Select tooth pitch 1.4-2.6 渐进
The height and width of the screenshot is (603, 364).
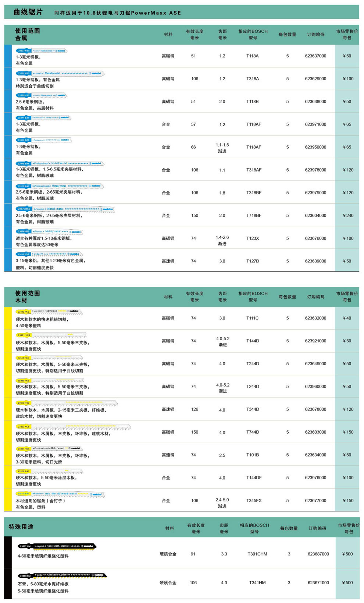tap(222, 241)
